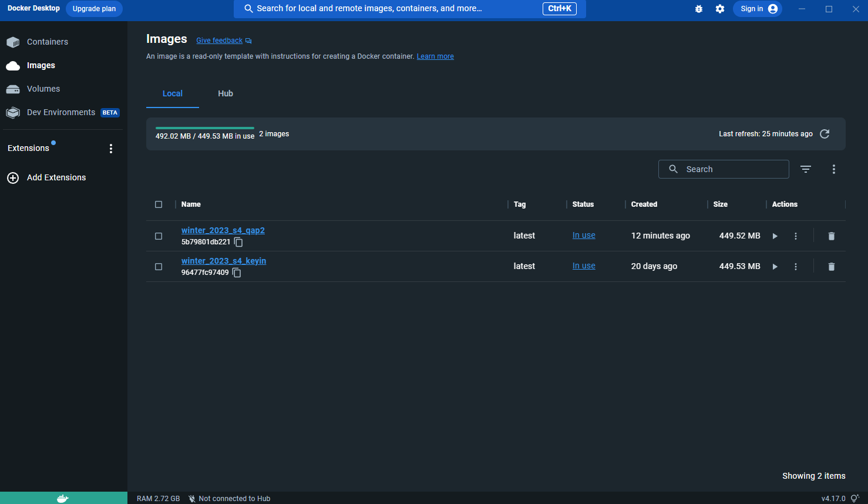Image resolution: width=868 pixels, height=504 pixels.
Task: Open the filter dropdown above the table
Action: click(805, 169)
